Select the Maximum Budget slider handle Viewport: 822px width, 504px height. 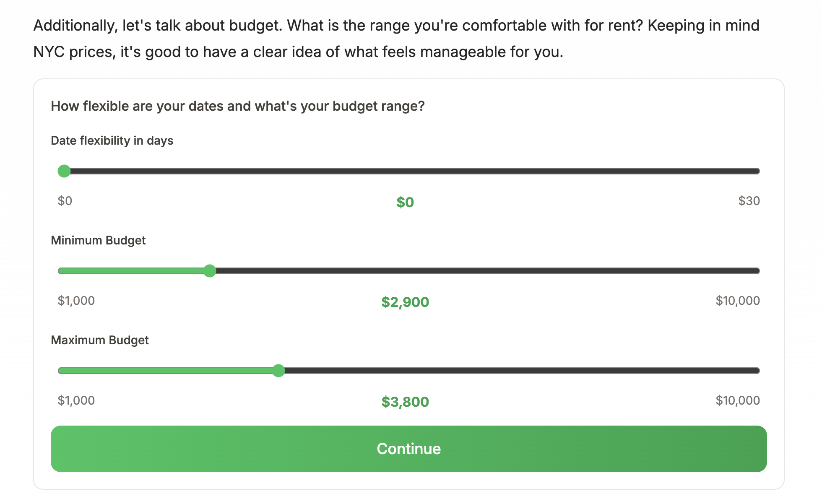(279, 370)
